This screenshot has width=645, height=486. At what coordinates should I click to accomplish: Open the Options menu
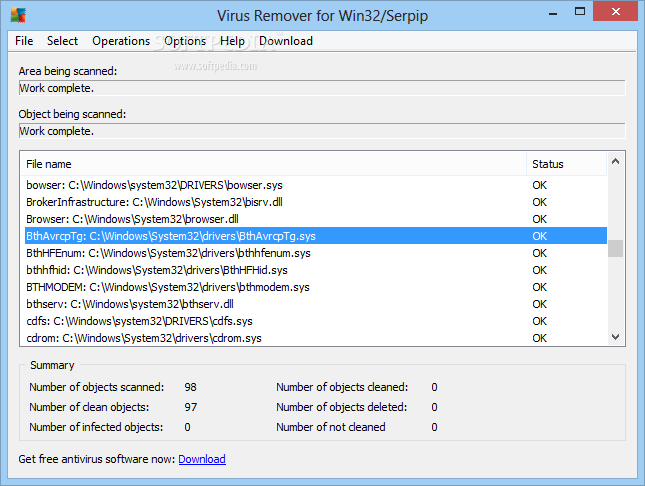[x=185, y=41]
